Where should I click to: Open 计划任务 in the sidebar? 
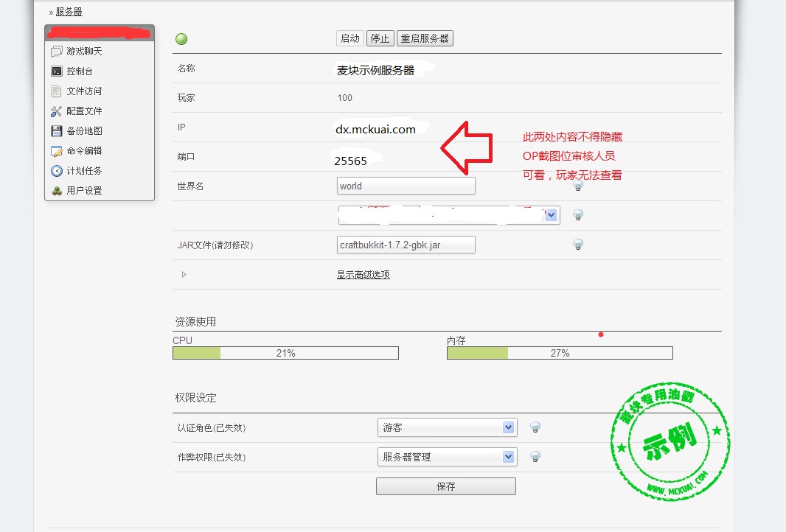tap(84, 171)
